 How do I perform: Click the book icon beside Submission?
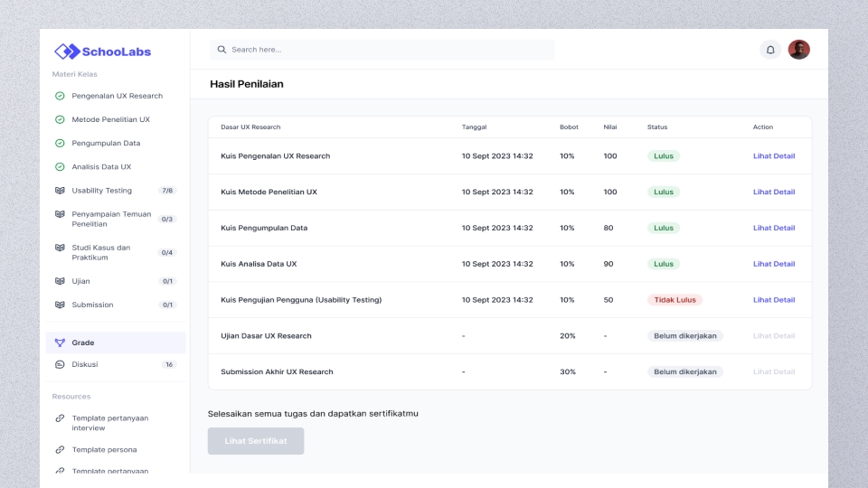pos(60,305)
